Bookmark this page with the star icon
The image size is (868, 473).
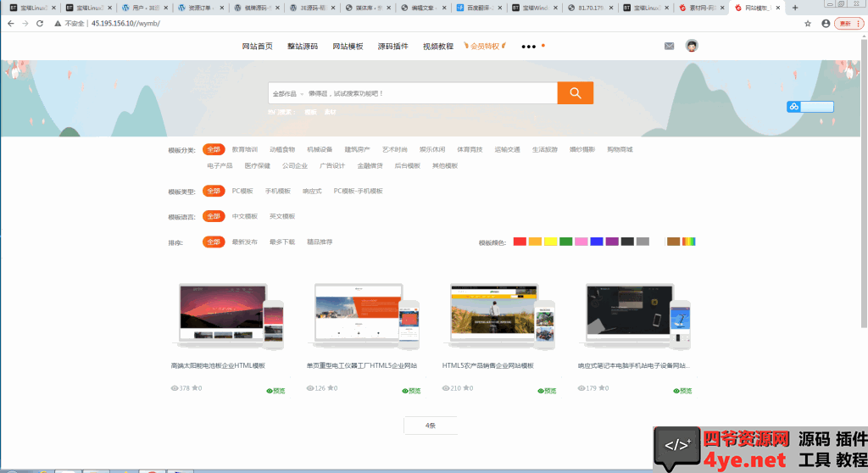[x=809, y=23]
